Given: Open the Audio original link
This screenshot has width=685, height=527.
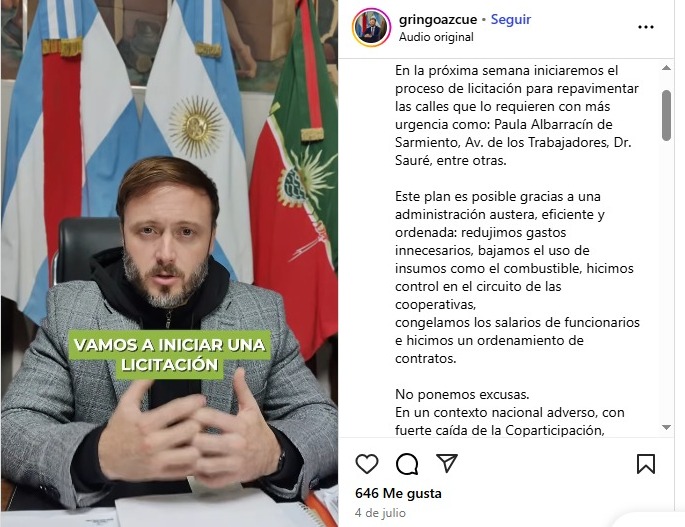Looking at the screenshot, I should pos(436,37).
